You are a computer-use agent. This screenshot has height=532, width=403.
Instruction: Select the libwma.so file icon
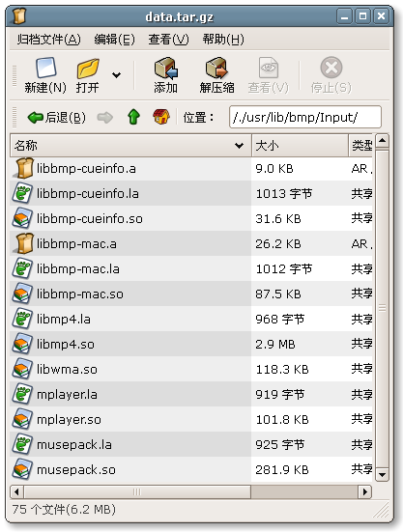22,369
